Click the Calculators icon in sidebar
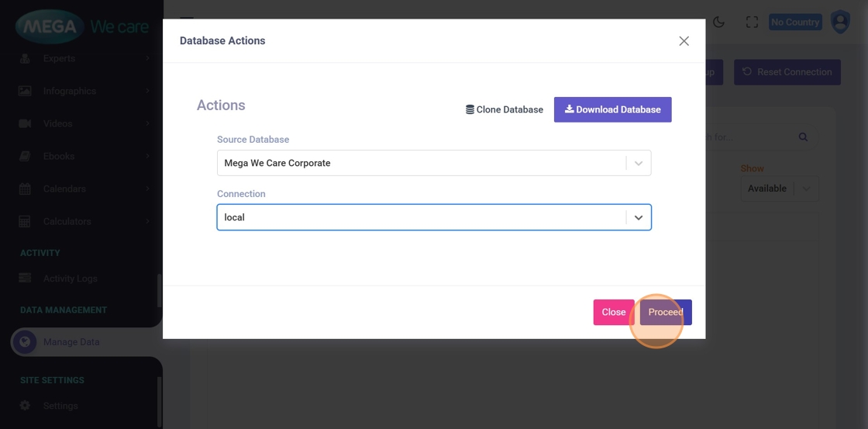The image size is (868, 429). click(25, 221)
